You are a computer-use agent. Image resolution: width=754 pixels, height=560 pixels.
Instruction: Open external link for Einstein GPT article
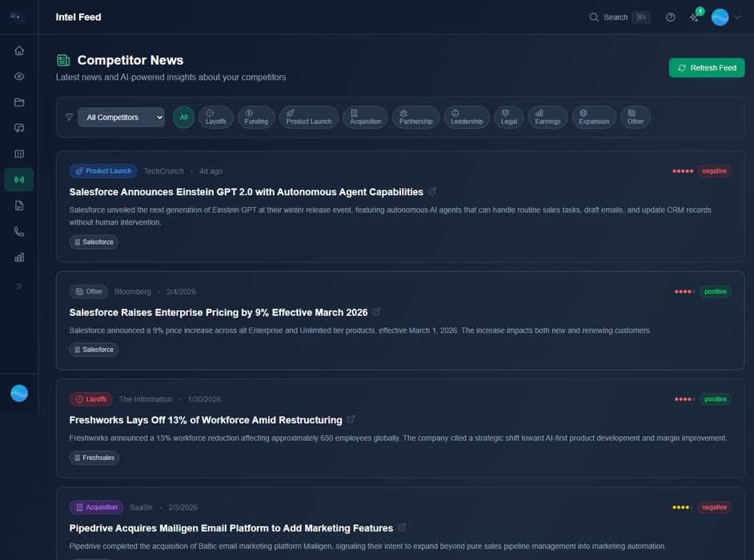click(433, 192)
